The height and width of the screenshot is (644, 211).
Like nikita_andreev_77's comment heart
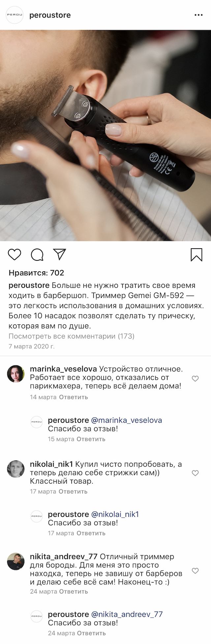[195, 570]
